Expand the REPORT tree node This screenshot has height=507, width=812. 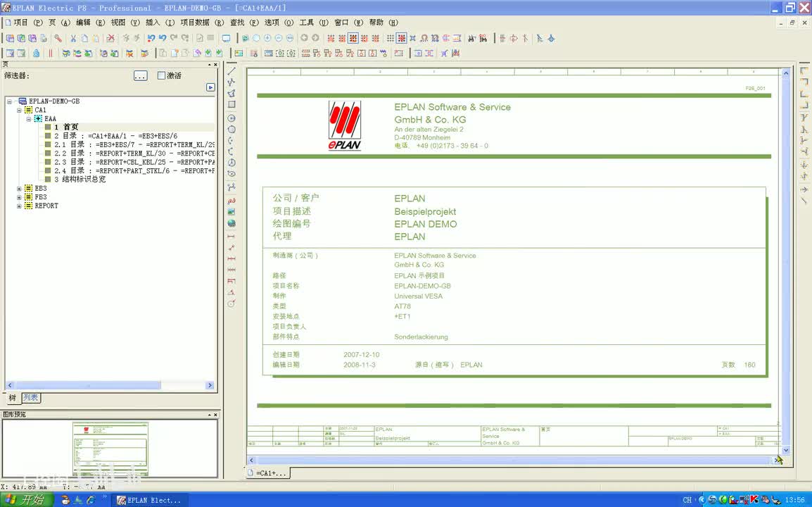pos(19,206)
